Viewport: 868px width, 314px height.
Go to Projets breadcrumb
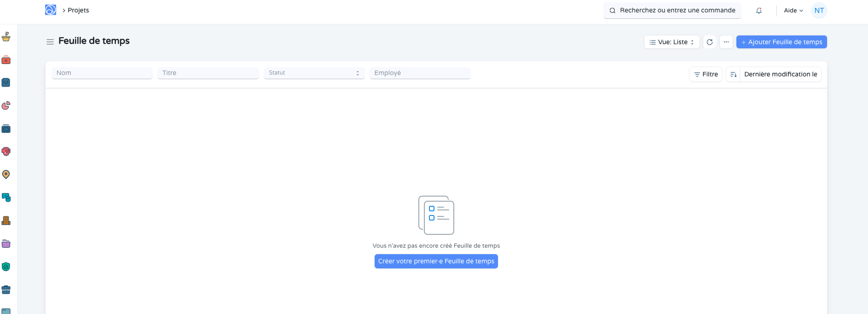(x=78, y=10)
